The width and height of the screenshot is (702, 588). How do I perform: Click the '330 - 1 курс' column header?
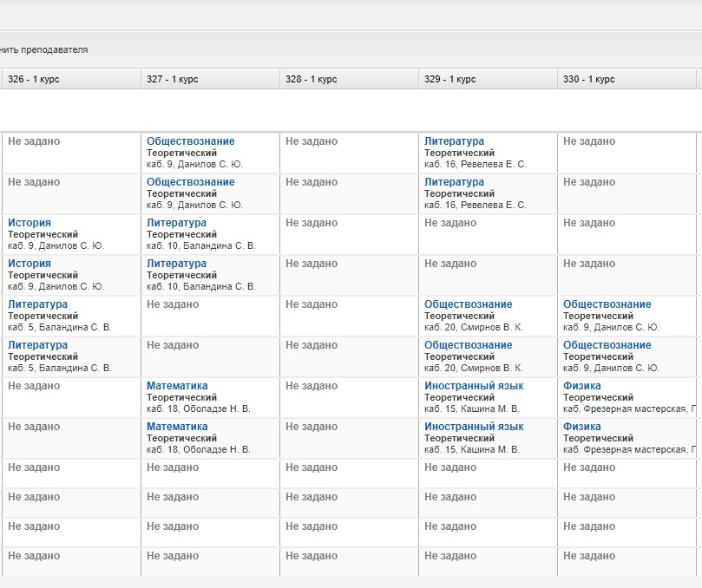click(x=589, y=79)
